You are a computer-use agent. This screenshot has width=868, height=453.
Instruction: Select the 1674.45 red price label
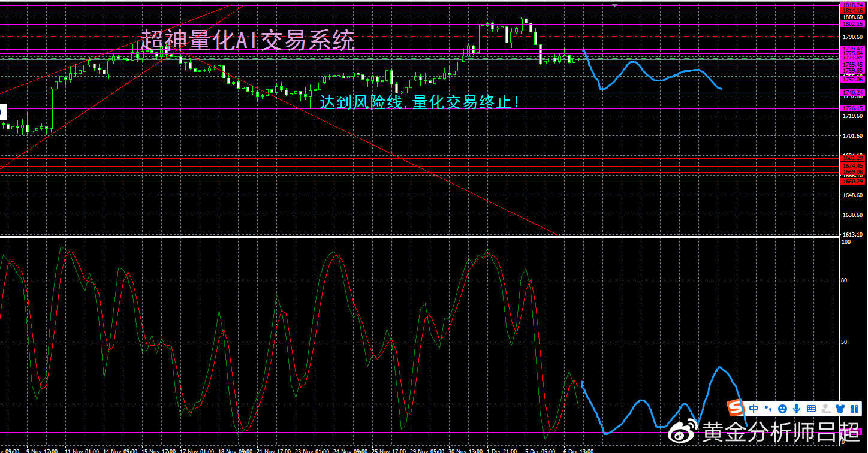click(x=852, y=165)
